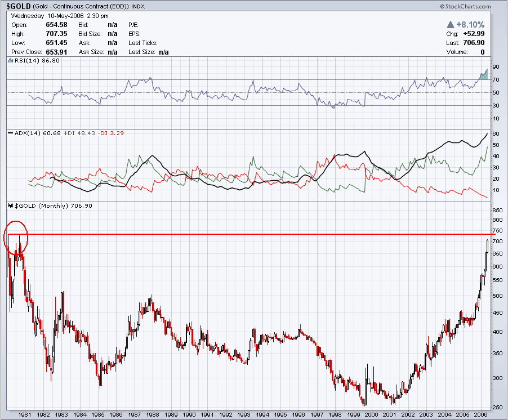This screenshot has height=420, width=508.
Task: Click the 'P/E:' label
Action: 133,25
